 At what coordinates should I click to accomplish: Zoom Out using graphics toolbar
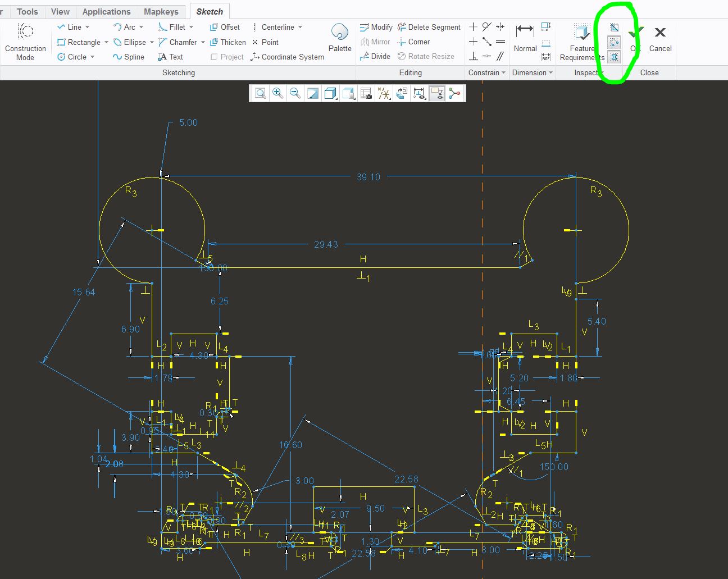pyautogui.click(x=295, y=93)
